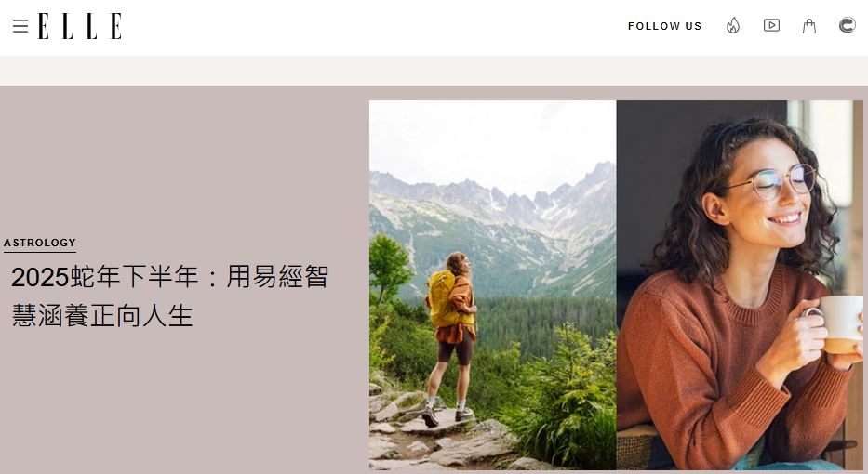The height and width of the screenshot is (474, 868).
Task: Go to the ELLE homepage via logo
Action: point(80,26)
